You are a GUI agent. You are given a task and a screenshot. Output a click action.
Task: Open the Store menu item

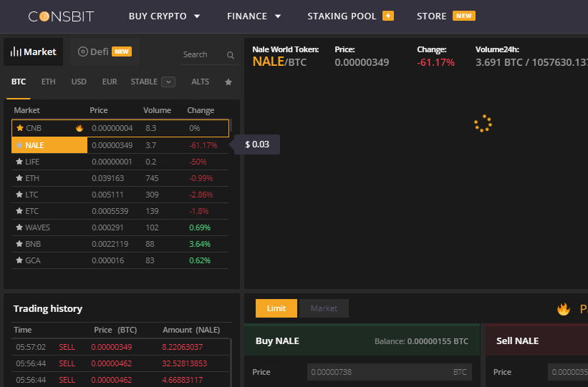point(432,16)
